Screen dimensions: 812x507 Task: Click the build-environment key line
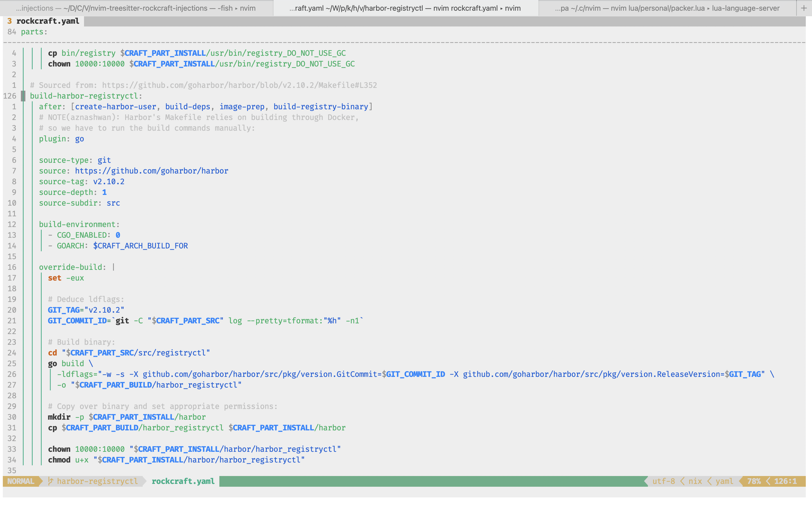(79, 224)
